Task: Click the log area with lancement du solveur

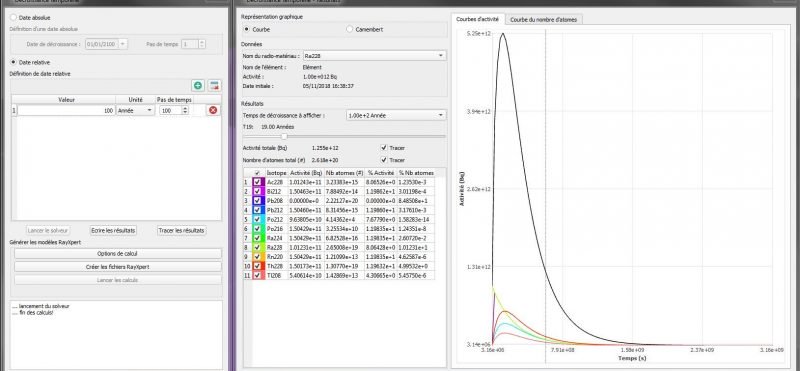Action: (x=117, y=334)
